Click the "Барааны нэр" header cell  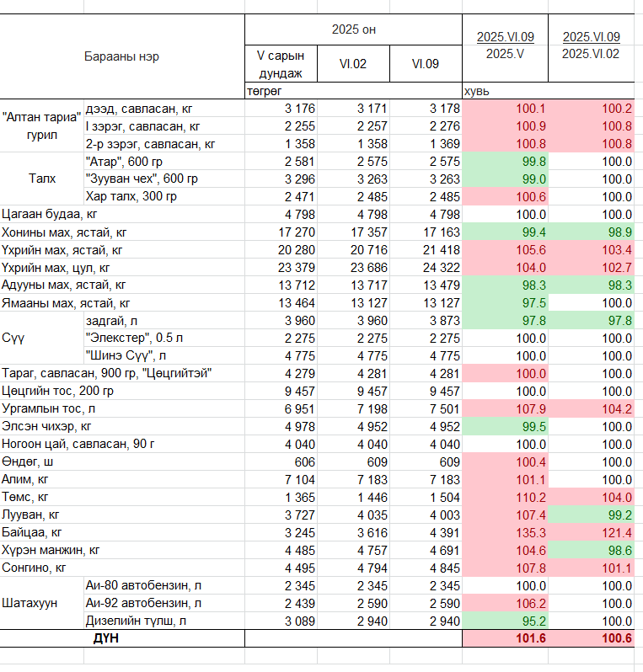coord(121,57)
